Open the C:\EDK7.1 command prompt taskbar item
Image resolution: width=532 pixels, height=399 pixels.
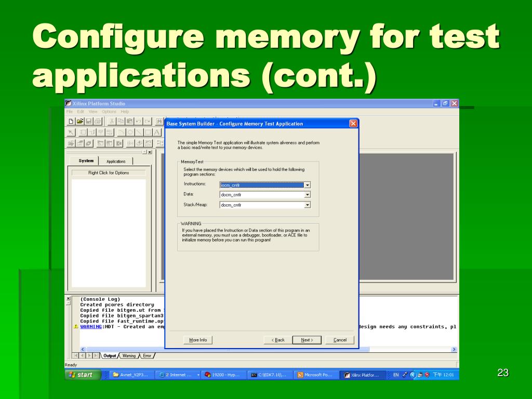click(x=270, y=375)
